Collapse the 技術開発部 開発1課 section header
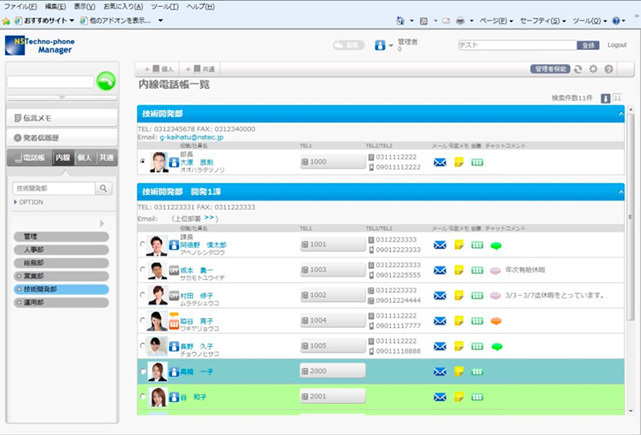 pos(621,190)
